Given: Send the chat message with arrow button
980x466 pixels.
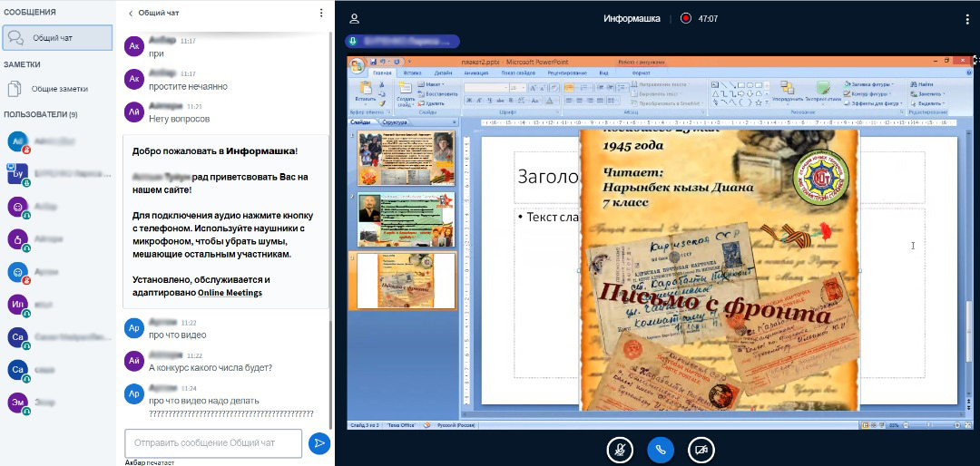Looking at the screenshot, I should point(318,442).
